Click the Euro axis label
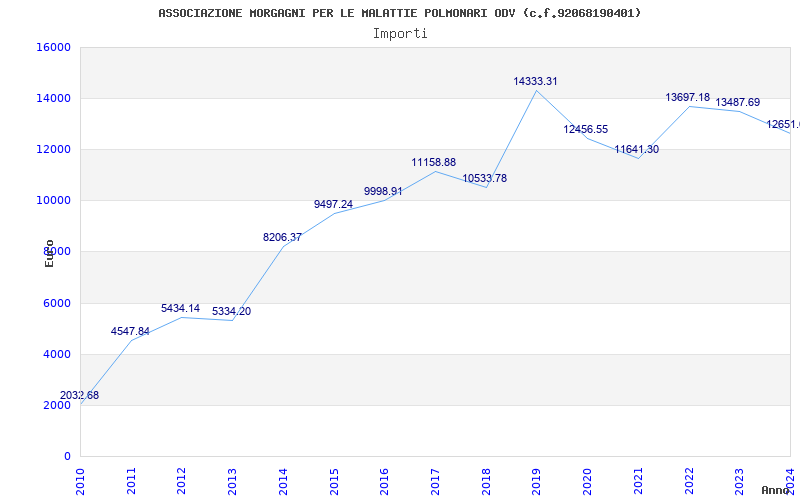The image size is (800, 500). pyautogui.click(x=49, y=253)
